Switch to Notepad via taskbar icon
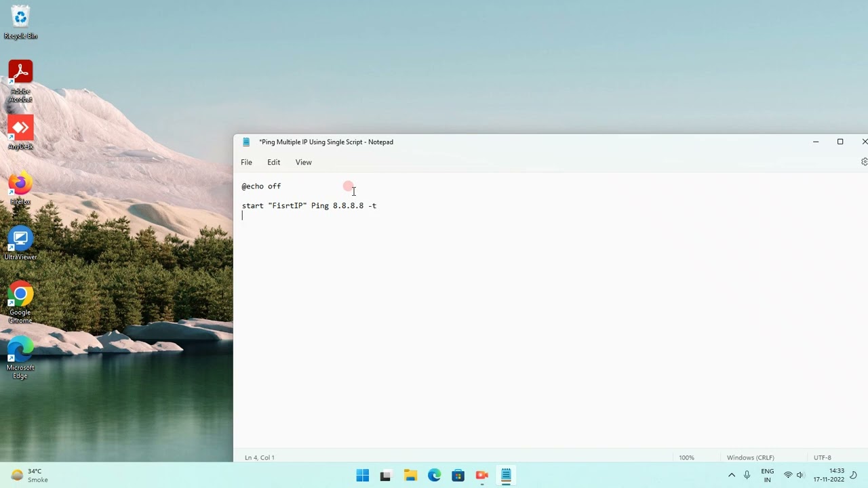 [506, 475]
